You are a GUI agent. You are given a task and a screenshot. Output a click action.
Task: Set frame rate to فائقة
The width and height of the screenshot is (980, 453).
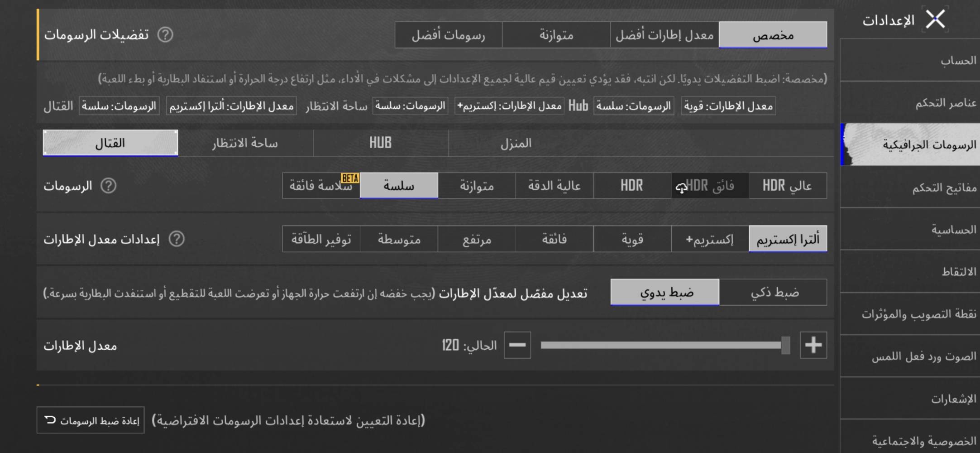[555, 239]
